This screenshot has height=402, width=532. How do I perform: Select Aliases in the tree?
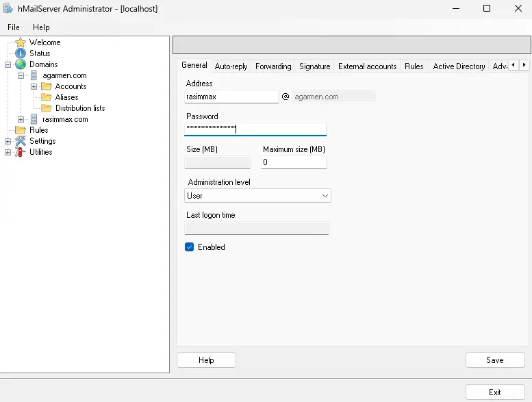pyautogui.click(x=66, y=97)
